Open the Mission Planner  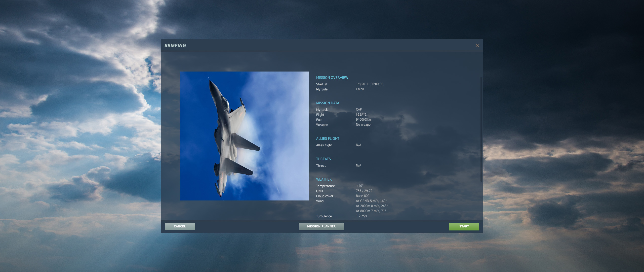pyautogui.click(x=321, y=226)
